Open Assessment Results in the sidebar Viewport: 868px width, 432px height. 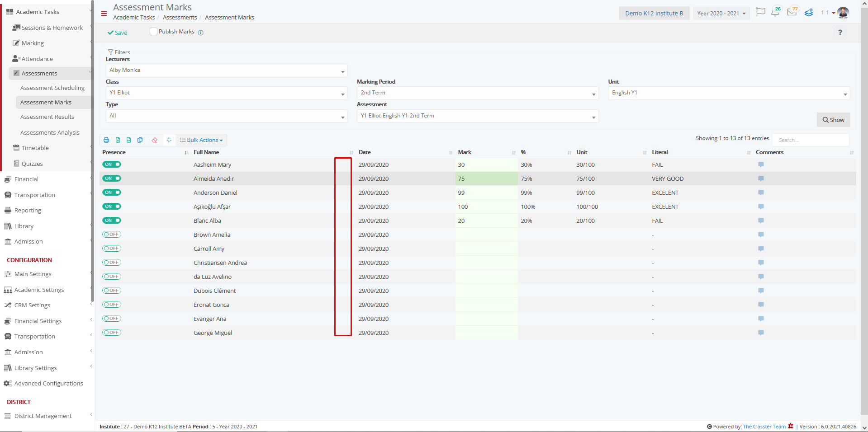[x=47, y=117]
